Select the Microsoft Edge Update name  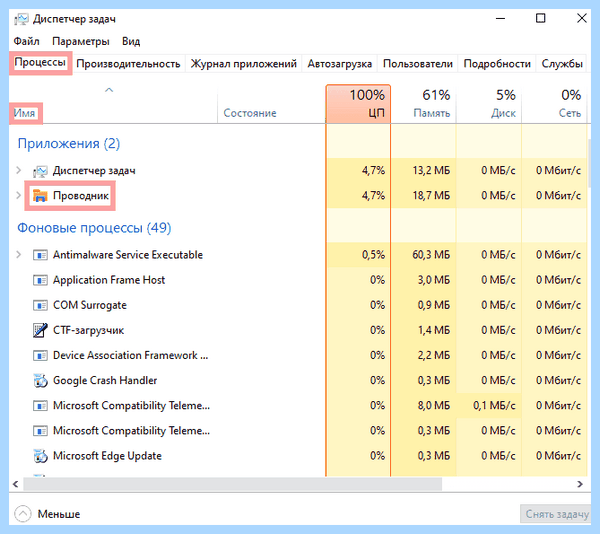(107, 456)
